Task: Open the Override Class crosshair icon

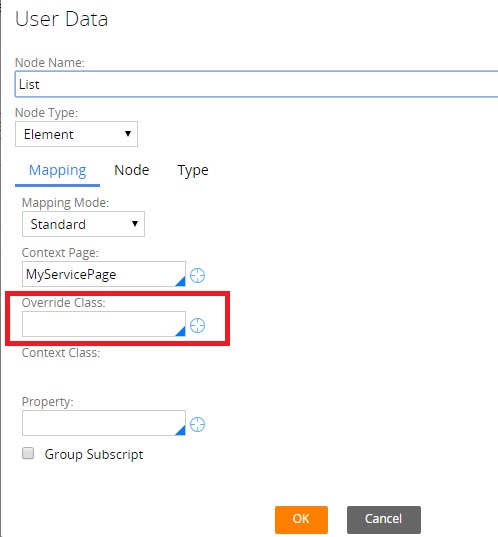Action: pos(198,325)
